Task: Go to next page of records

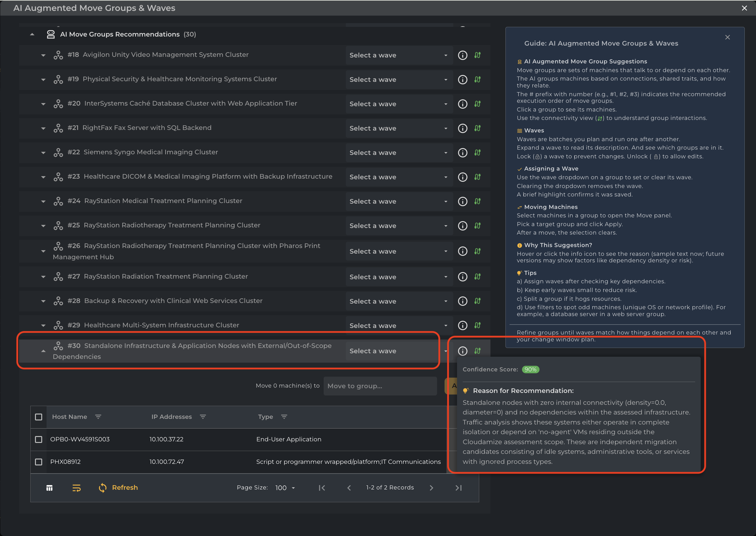Action: (431, 488)
